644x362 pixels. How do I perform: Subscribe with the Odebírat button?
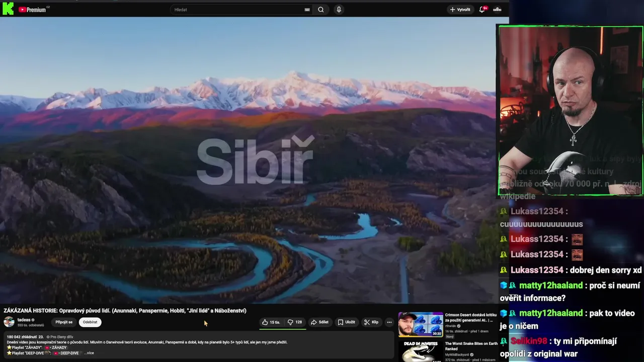point(90,322)
